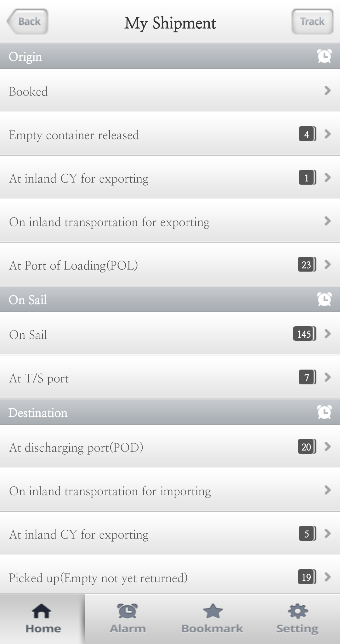Tap the 5 badge under Destination section
The image size is (340, 644).
tap(307, 534)
